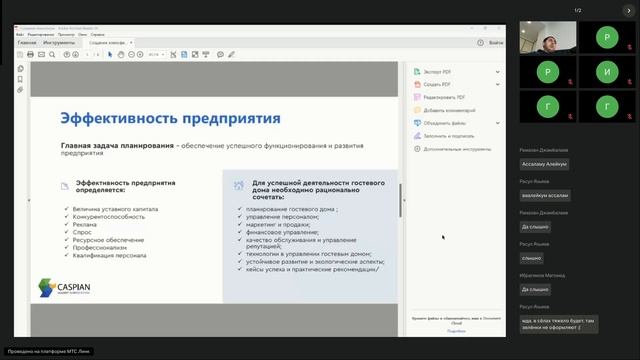Image resolution: width=640 pixels, height=360 pixels.
Task: Click the Войти sign-in button
Action: pyautogui.click(x=496, y=42)
